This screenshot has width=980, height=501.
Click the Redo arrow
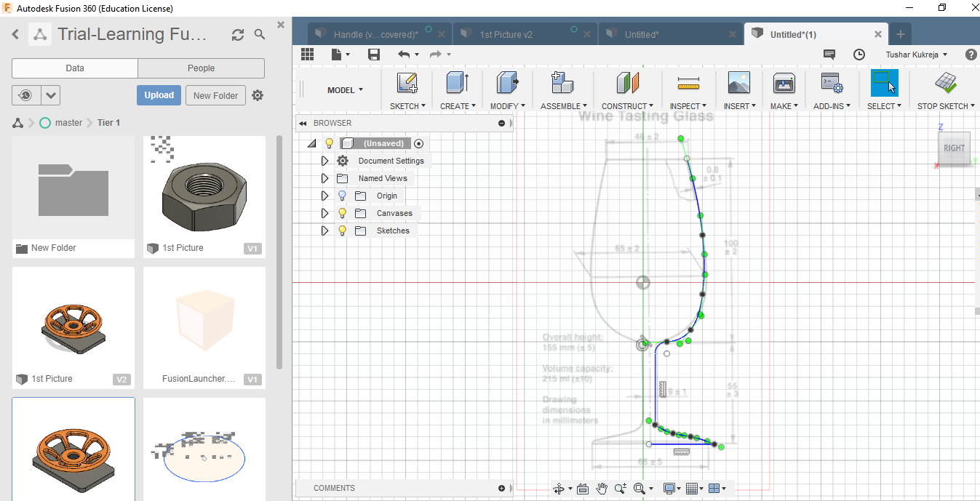[x=436, y=55]
